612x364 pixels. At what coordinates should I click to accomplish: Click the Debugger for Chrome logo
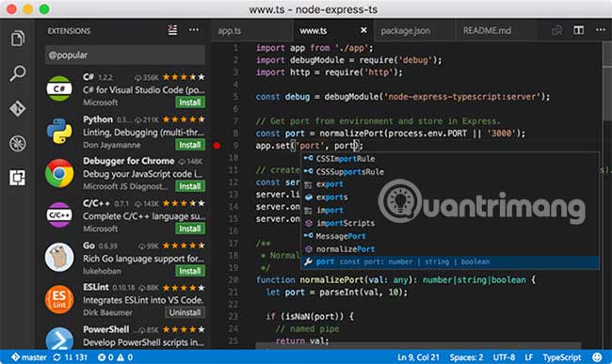pyautogui.click(x=59, y=173)
